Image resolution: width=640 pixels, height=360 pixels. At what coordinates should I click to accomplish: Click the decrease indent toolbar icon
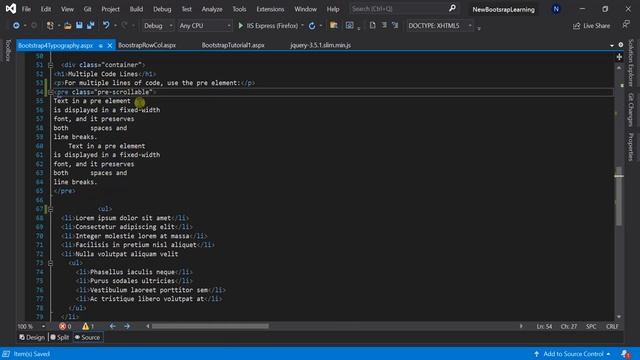point(384,26)
